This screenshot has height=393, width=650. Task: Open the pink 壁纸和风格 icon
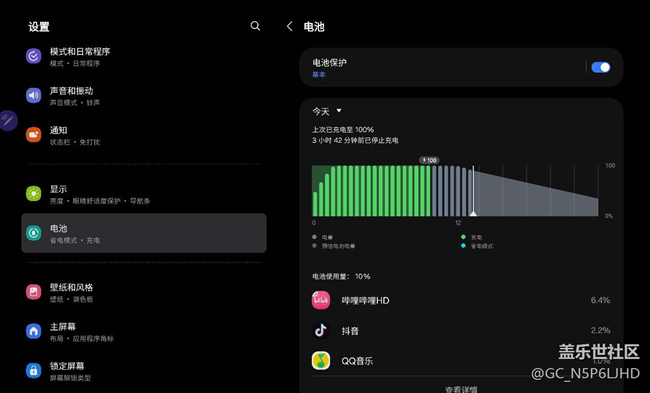click(34, 292)
